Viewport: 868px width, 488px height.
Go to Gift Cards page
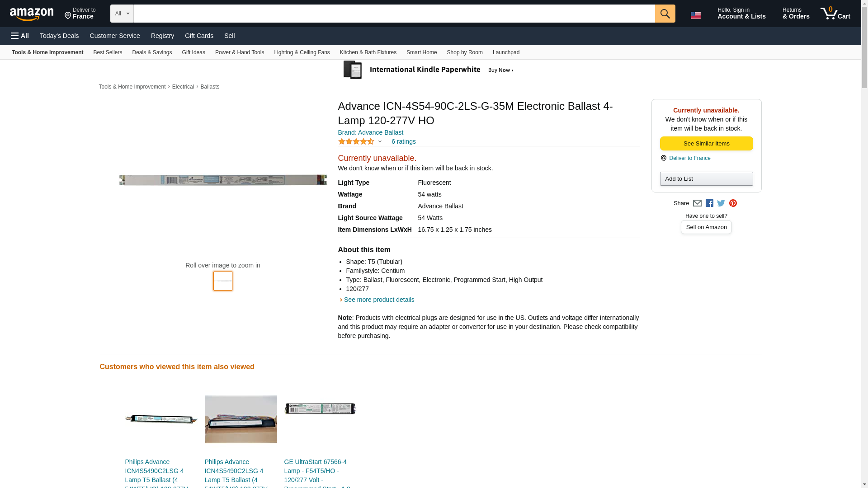tap(199, 36)
